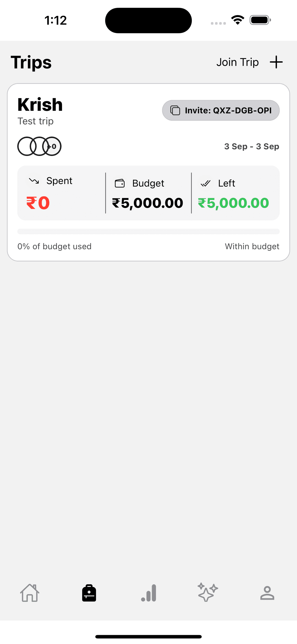Tap the budget usage progress bar
The height and width of the screenshot is (644, 297).
tap(148, 231)
